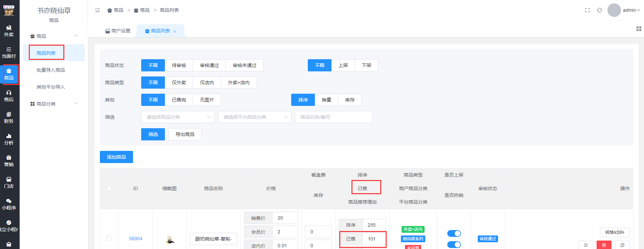644x249 pixels.
Task: Close the 商品列表 tab
Action: click(x=175, y=31)
